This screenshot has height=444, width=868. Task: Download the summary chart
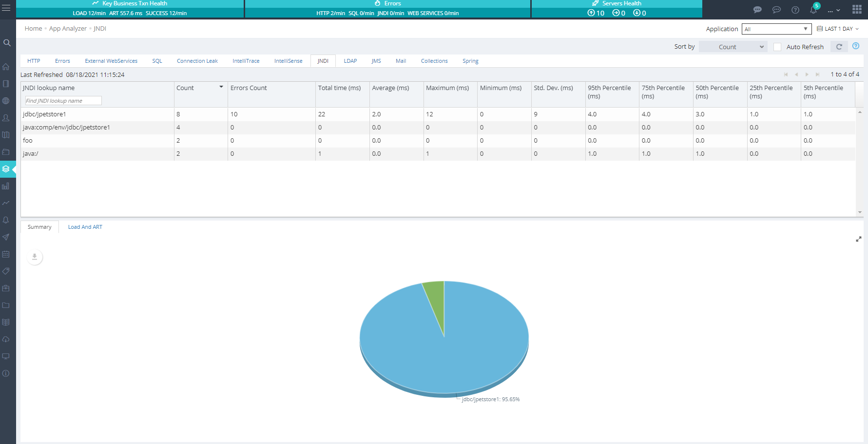point(35,257)
